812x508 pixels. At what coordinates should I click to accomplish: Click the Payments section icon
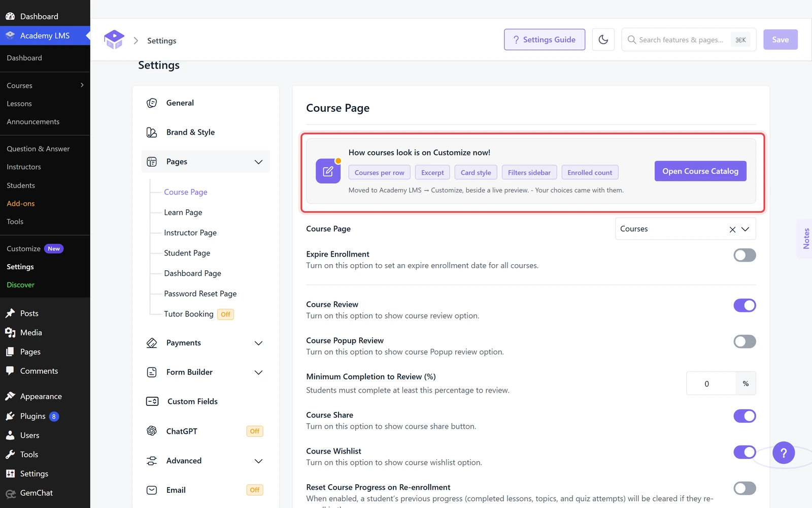152,343
